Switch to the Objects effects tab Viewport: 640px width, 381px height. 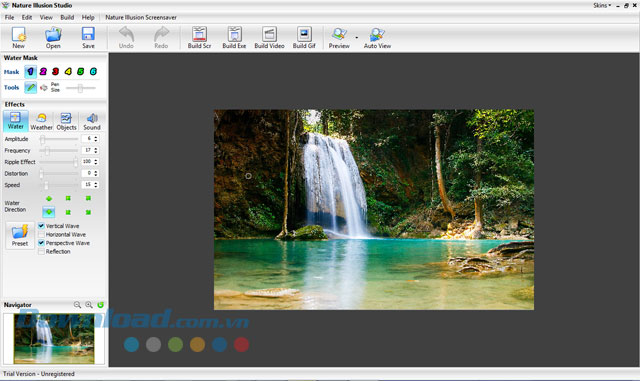[66, 122]
